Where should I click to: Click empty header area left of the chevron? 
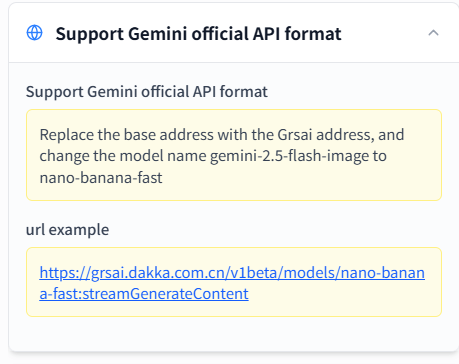pyautogui.click(x=383, y=33)
